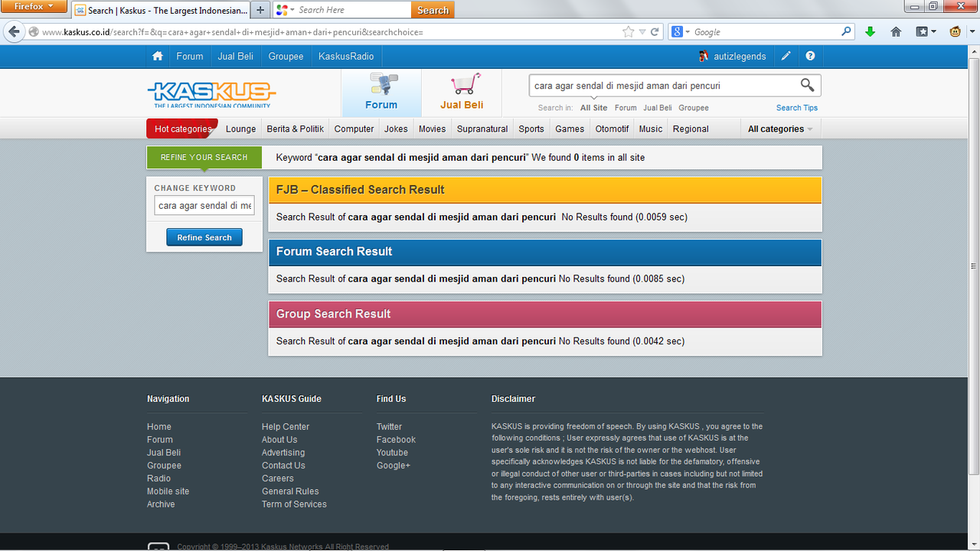
Task: Open the Sports category
Action: click(x=531, y=129)
